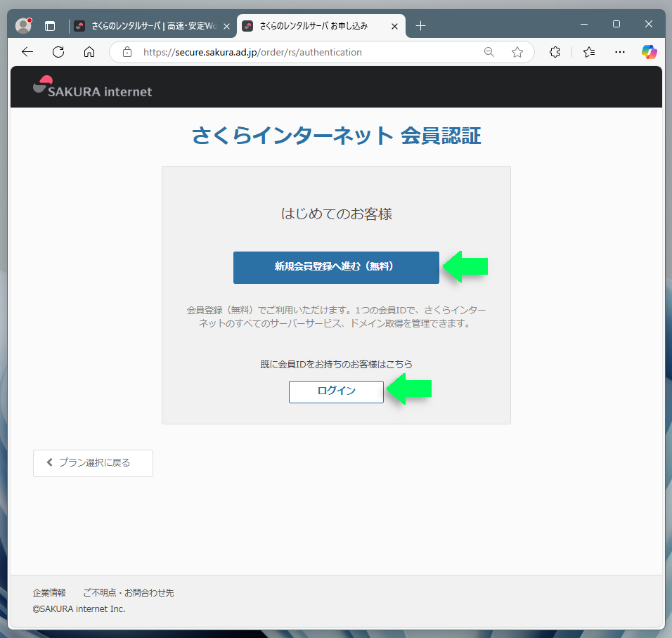Click the ©SAKURA internet Inc. copyright text

tap(79, 609)
